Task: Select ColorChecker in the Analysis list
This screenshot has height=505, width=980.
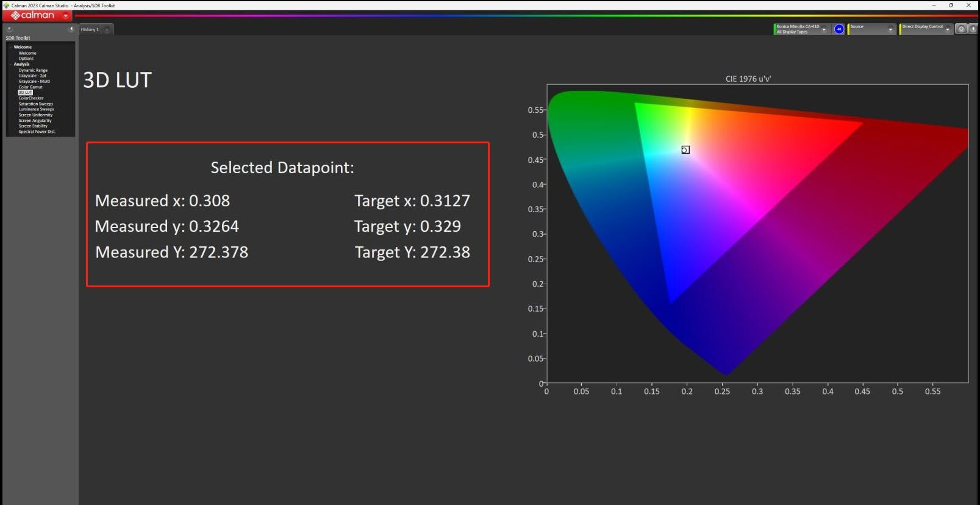Action: (31, 98)
